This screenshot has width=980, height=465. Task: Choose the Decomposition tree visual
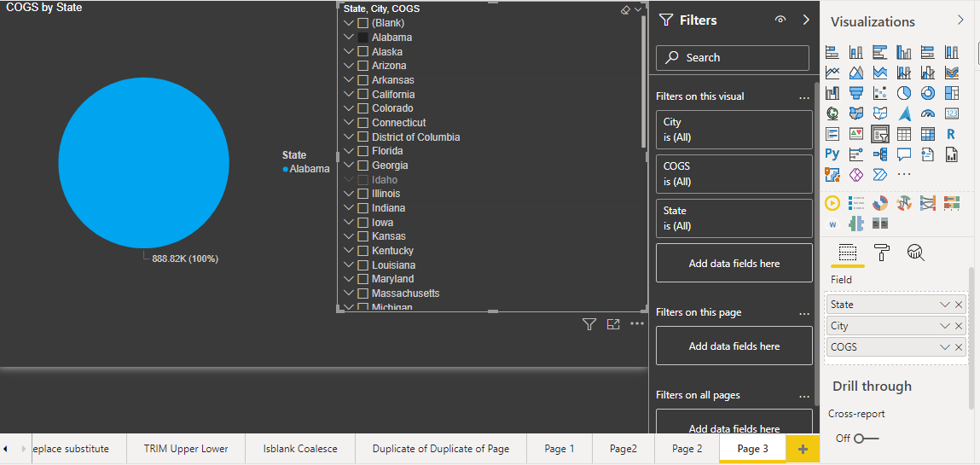(880, 154)
